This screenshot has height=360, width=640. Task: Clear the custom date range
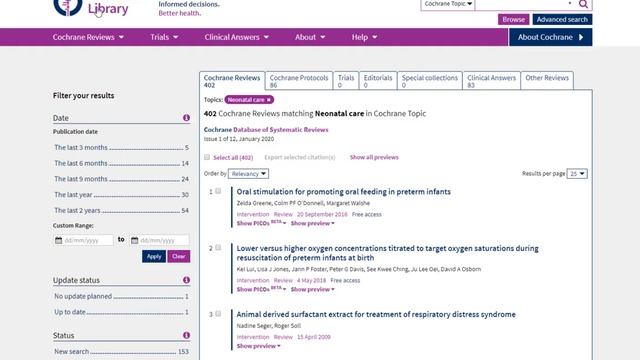179,256
